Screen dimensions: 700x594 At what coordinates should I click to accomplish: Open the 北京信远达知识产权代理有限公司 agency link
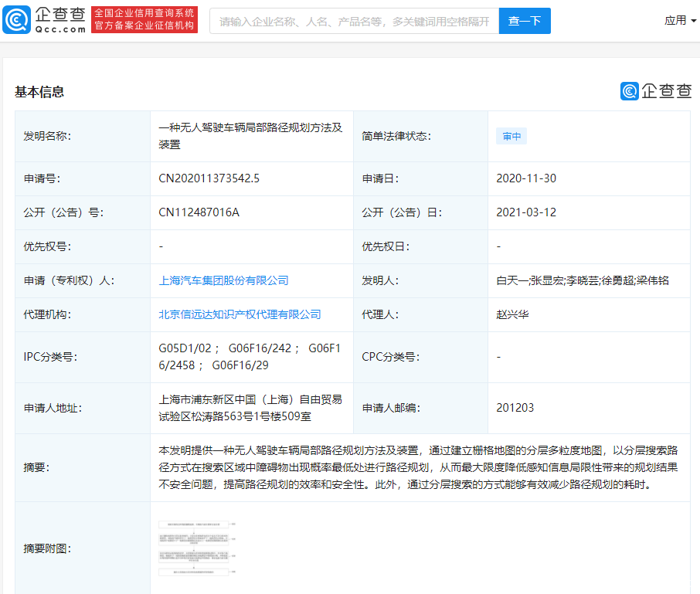[240, 314]
